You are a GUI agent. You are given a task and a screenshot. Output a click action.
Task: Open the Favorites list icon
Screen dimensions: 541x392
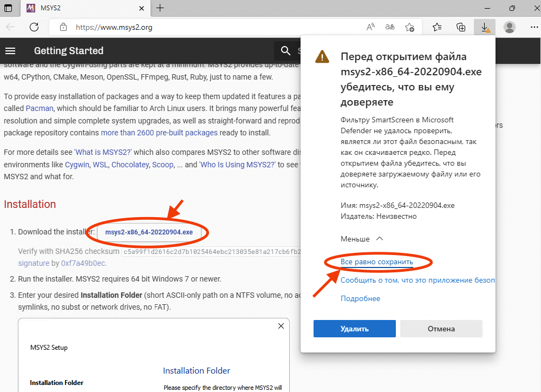coord(438,27)
